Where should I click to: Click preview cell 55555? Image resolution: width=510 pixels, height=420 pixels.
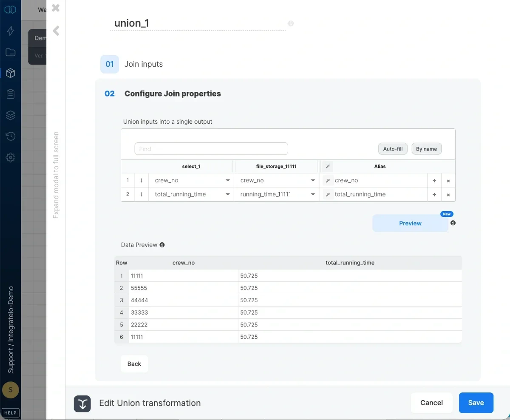click(184, 288)
